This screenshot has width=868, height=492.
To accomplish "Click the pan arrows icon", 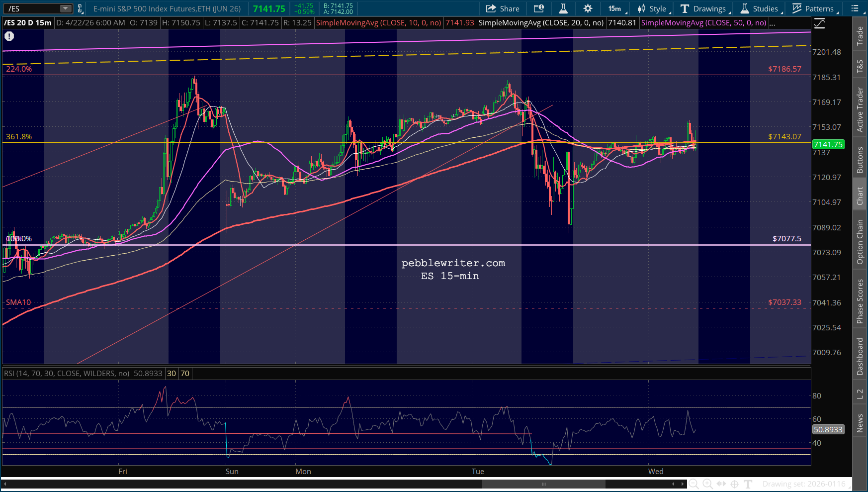I will 721,484.
